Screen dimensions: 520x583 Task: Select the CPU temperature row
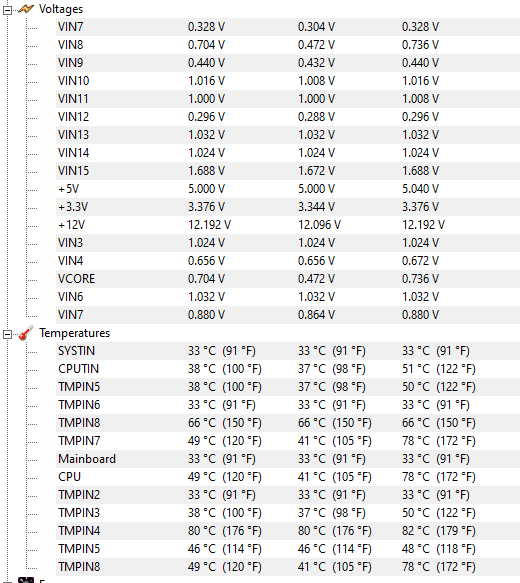pos(288,477)
